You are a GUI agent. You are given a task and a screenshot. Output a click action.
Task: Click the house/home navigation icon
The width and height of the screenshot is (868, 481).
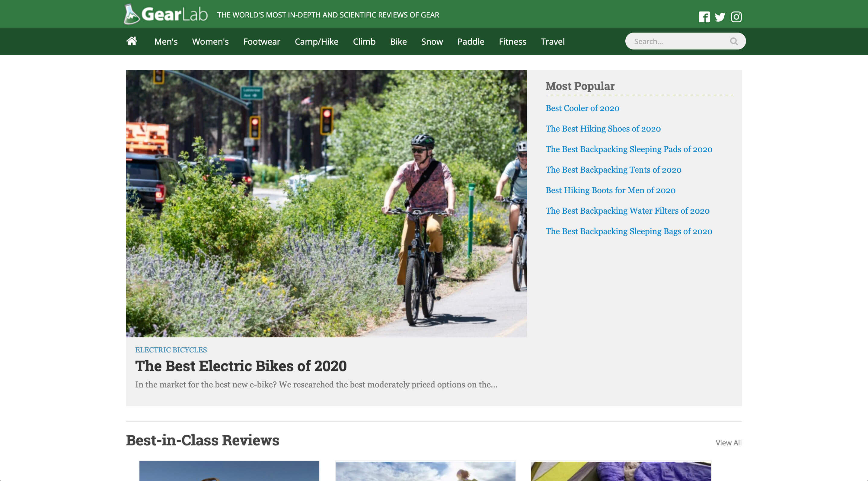click(x=132, y=41)
